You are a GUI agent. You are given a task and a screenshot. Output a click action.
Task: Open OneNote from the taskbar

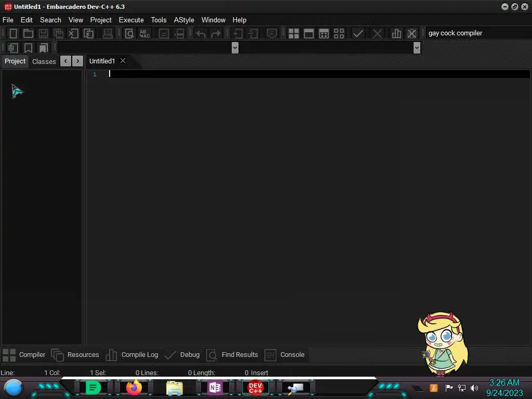click(x=215, y=388)
